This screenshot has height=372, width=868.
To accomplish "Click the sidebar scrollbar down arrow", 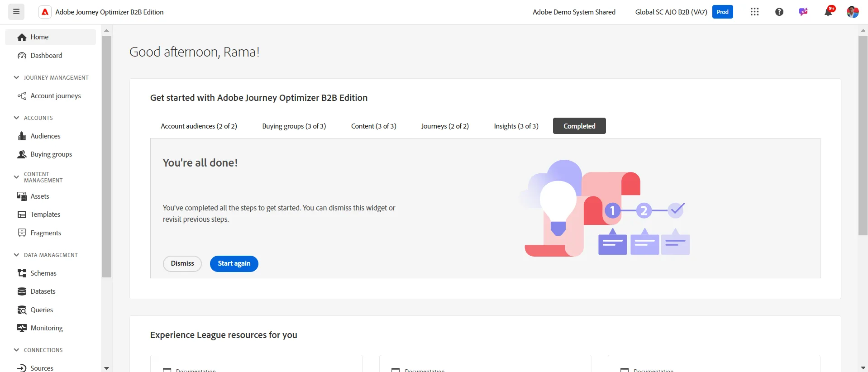I will point(106,368).
